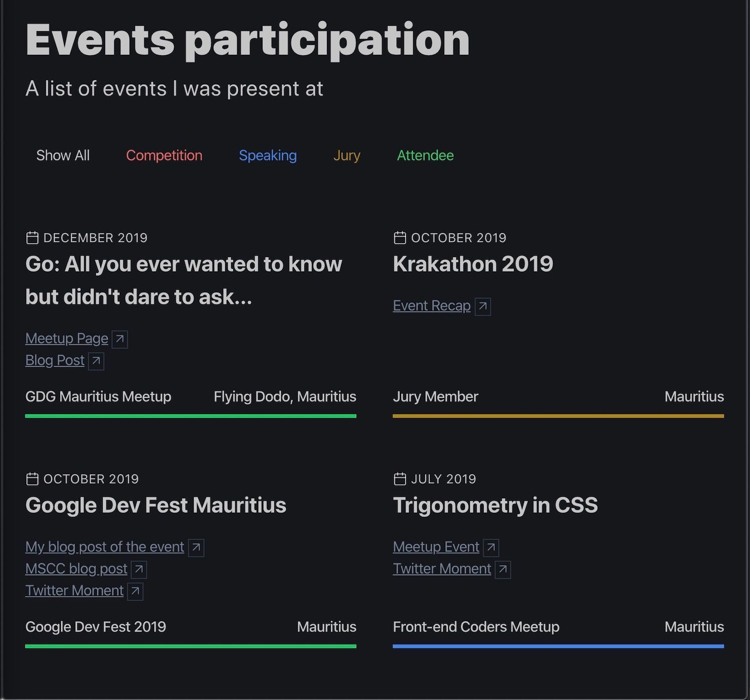
Task: Filter events by Speaking
Action: pyautogui.click(x=268, y=155)
